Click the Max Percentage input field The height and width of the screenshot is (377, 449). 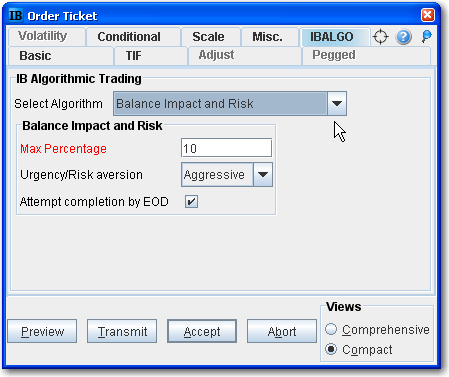click(226, 148)
